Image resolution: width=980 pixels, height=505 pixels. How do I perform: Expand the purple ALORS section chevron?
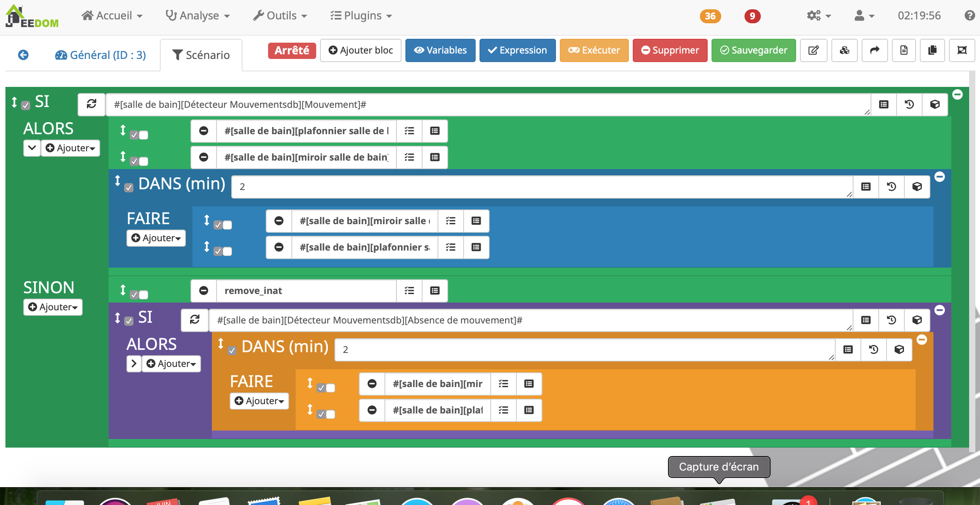pos(134,364)
